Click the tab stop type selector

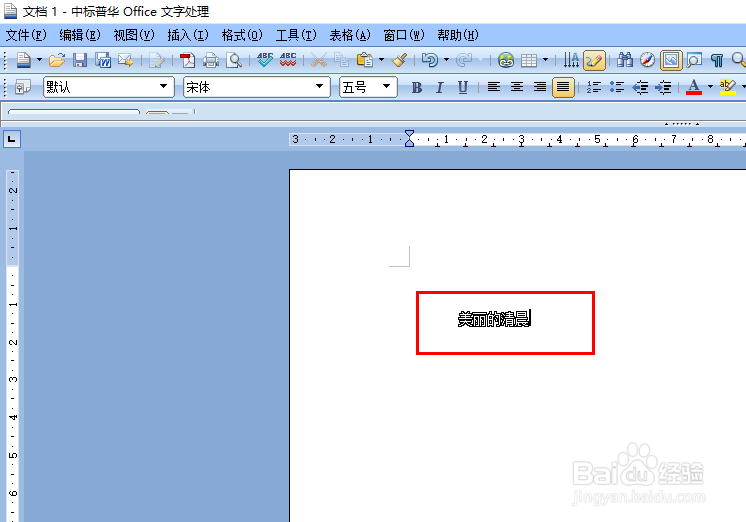point(12,139)
